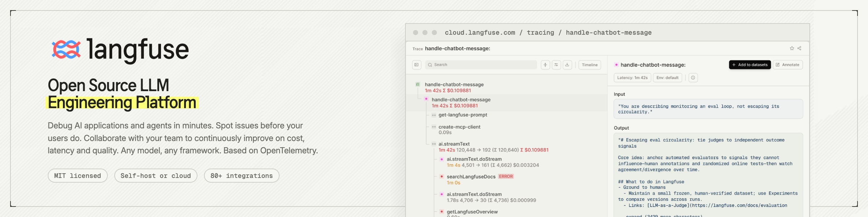Click the Langfuse logo icon

pos(66,50)
